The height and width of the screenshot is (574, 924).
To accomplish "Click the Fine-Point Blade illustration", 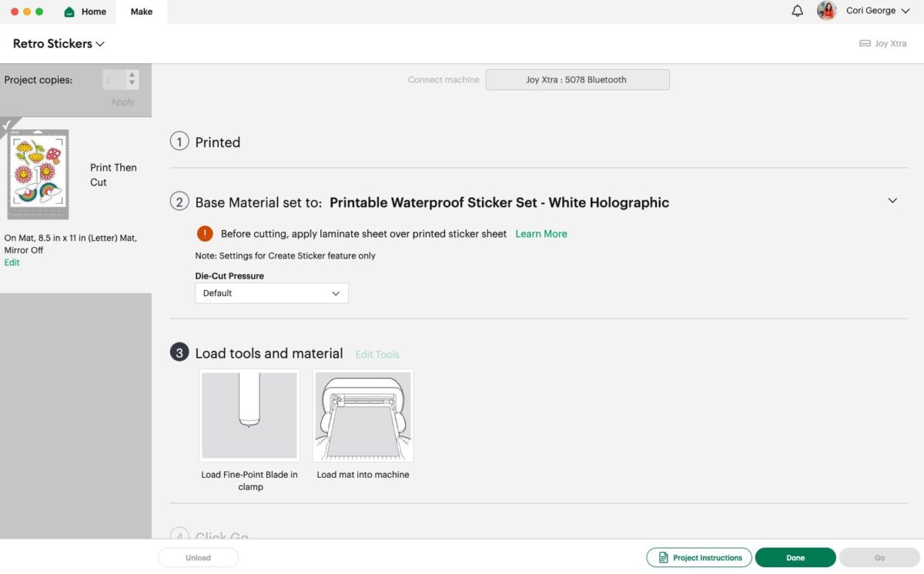I will click(249, 415).
